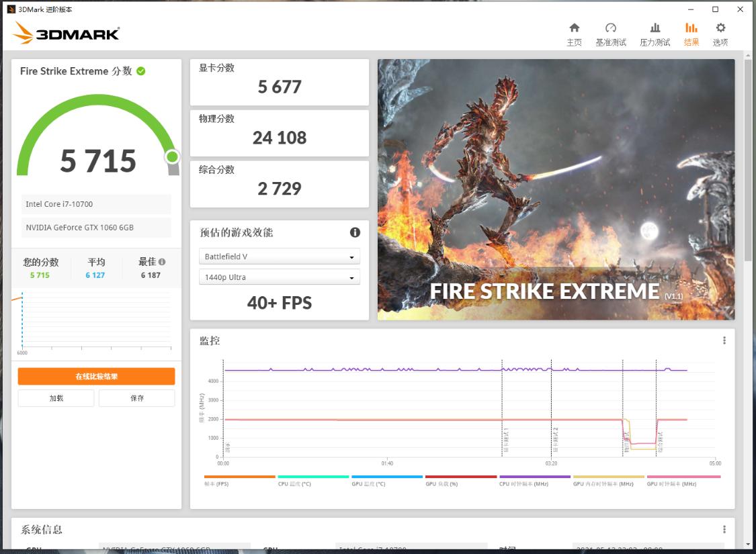Click the score gauge handle
This screenshot has height=554, width=756.
[173, 157]
